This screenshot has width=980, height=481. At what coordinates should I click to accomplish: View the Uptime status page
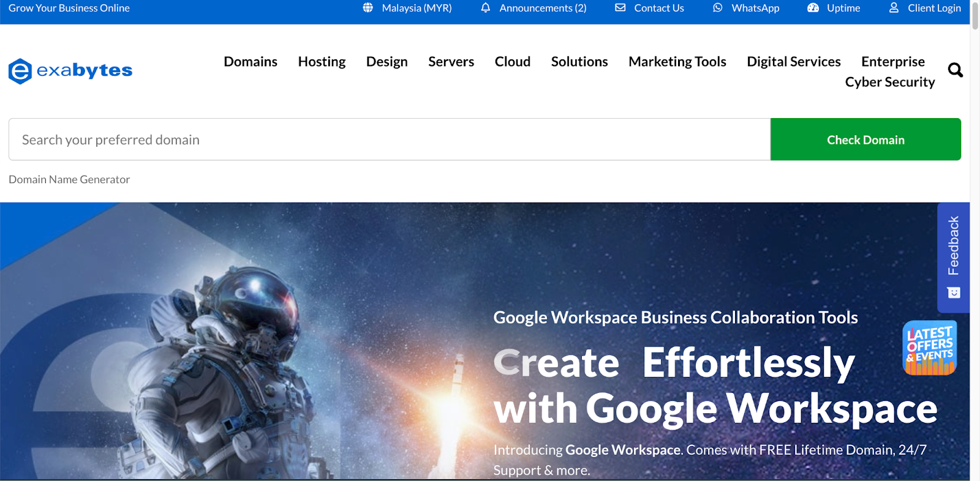(843, 8)
